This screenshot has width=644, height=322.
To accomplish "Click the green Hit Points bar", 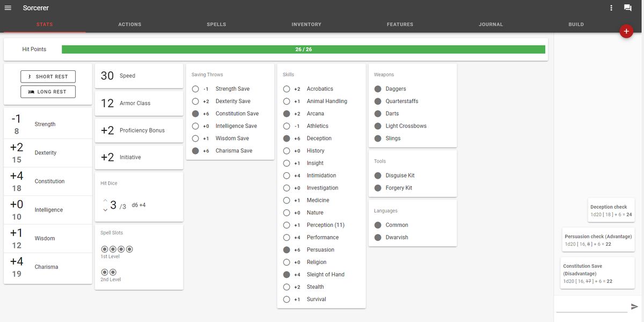I will 304,49.
